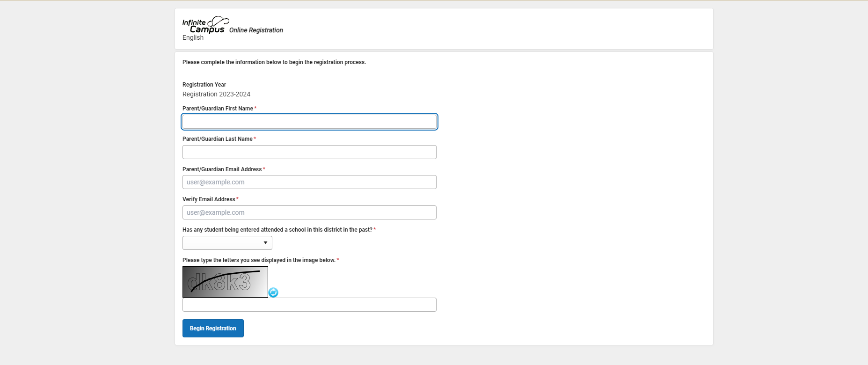Click the Verify Email Address label
The width and height of the screenshot is (868, 365).
(x=209, y=199)
